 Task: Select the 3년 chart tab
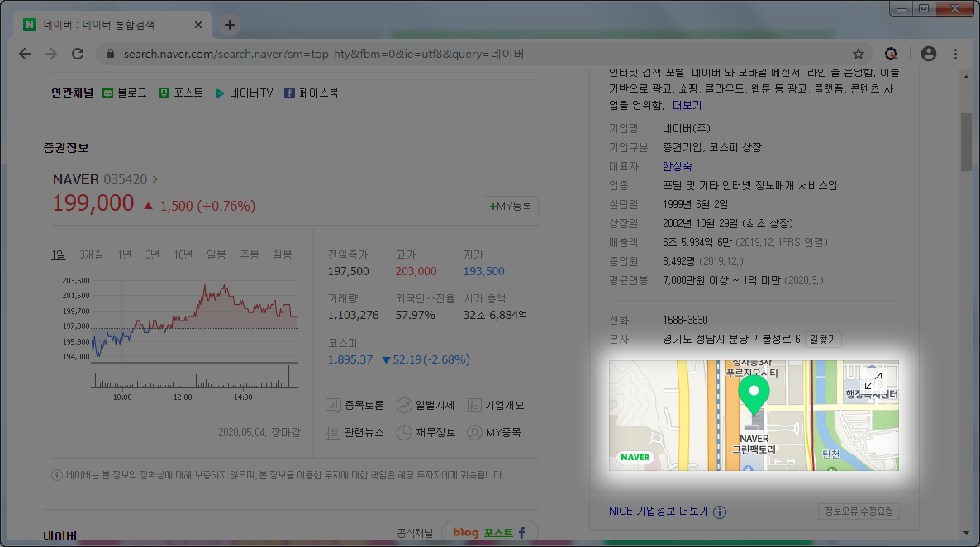pos(153,254)
